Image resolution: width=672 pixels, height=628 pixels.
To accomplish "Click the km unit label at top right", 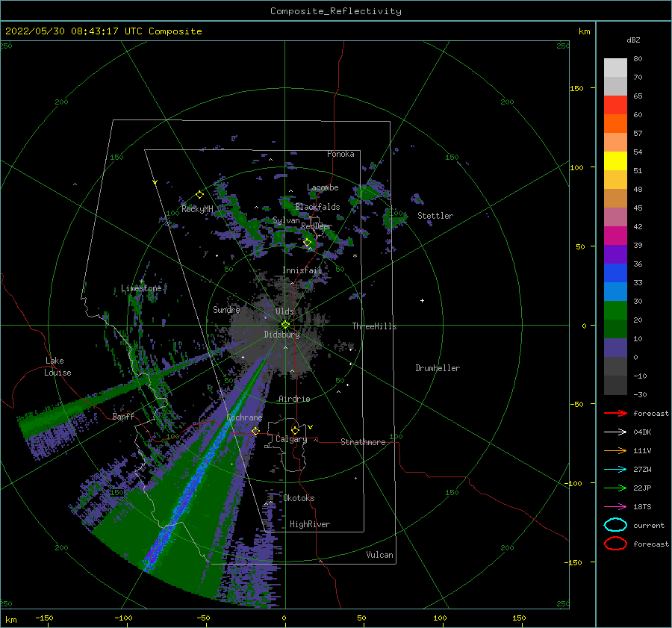I will click(x=584, y=31).
